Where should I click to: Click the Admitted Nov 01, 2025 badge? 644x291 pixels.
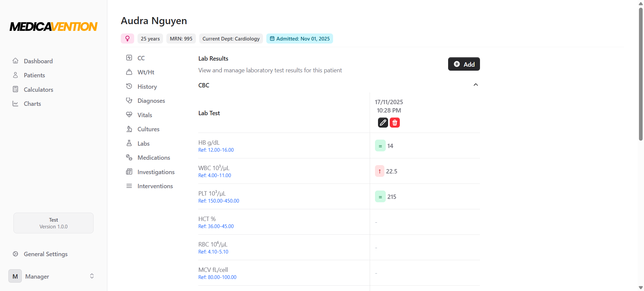(x=300, y=39)
